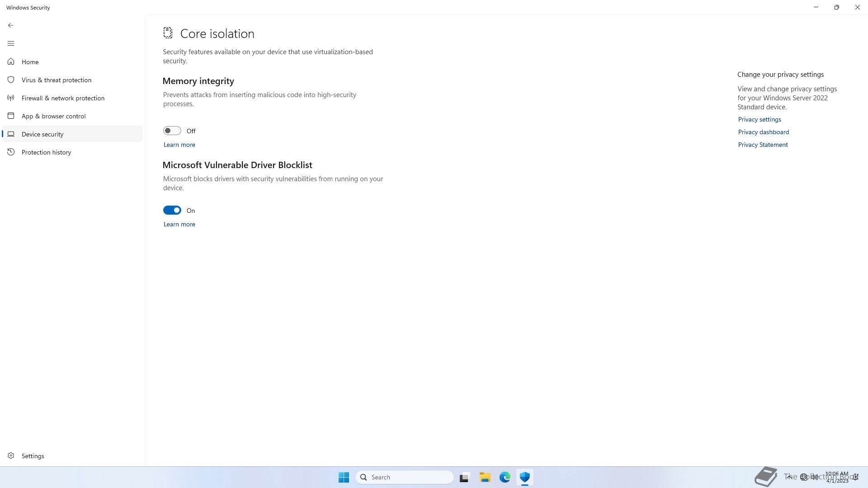Screen dimensions: 868x488
Task: Open Settings at the sidebar bottom
Action: coord(72,455)
